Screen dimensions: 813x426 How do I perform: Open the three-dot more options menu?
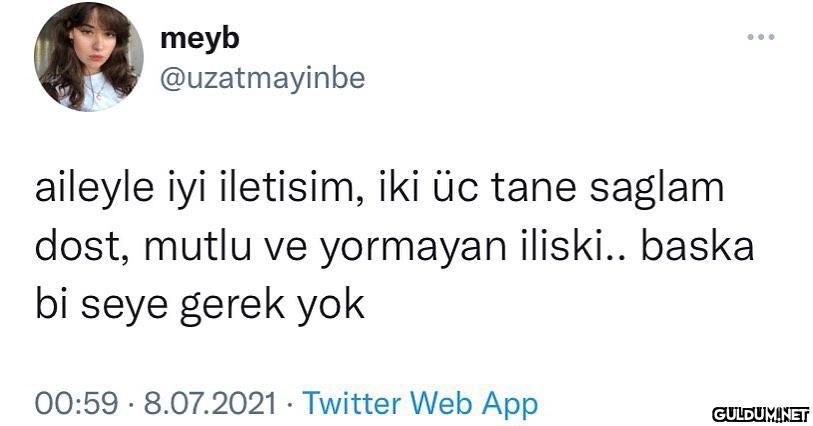(761, 37)
